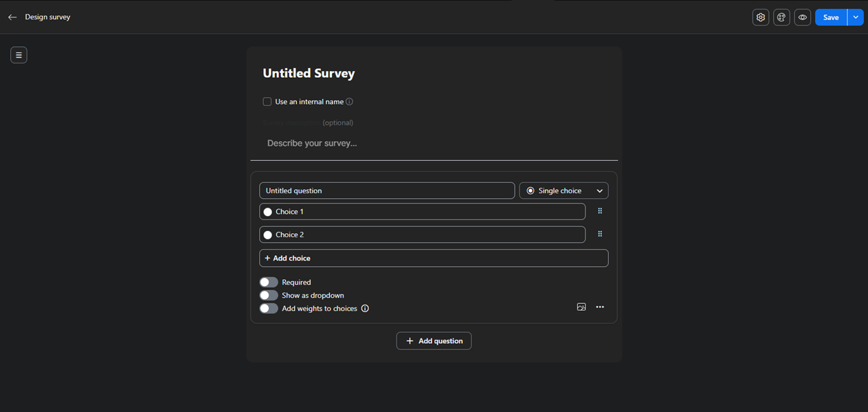Screen dimensions: 868x412
Task: Click the info icon beside internal name
Action: [x=349, y=102]
